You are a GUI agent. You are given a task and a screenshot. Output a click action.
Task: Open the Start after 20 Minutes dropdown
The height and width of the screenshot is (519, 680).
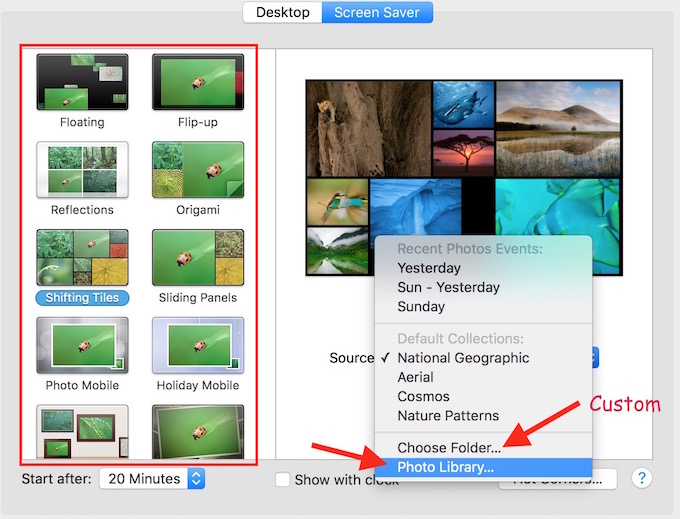point(152,479)
